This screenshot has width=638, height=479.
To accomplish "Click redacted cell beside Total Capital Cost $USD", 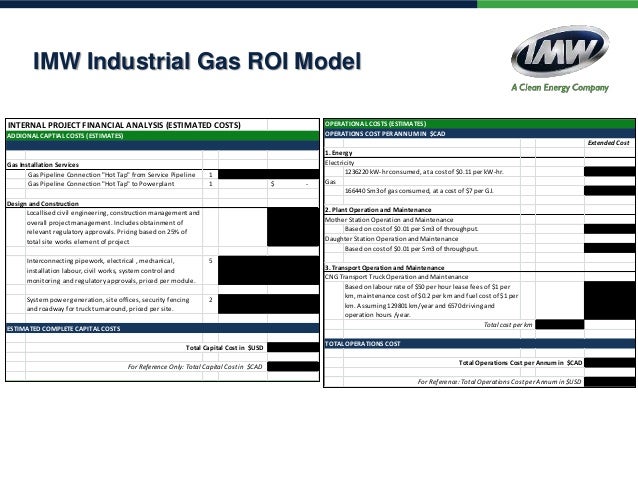I will tap(293, 347).
